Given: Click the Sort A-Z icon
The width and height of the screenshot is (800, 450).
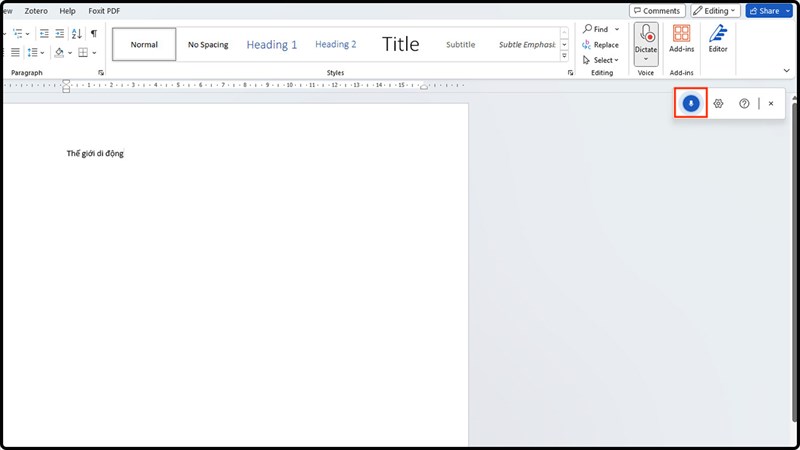Looking at the screenshot, I should (77, 33).
